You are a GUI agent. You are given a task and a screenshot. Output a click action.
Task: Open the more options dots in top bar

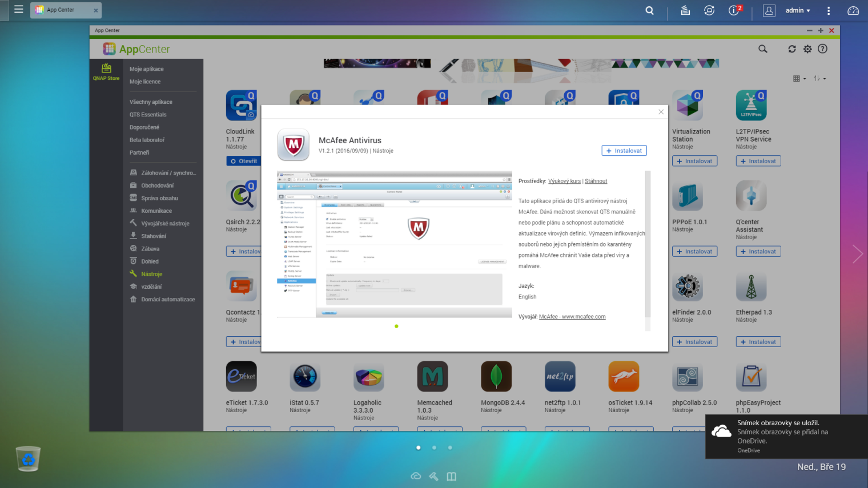[x=829, y=10]
